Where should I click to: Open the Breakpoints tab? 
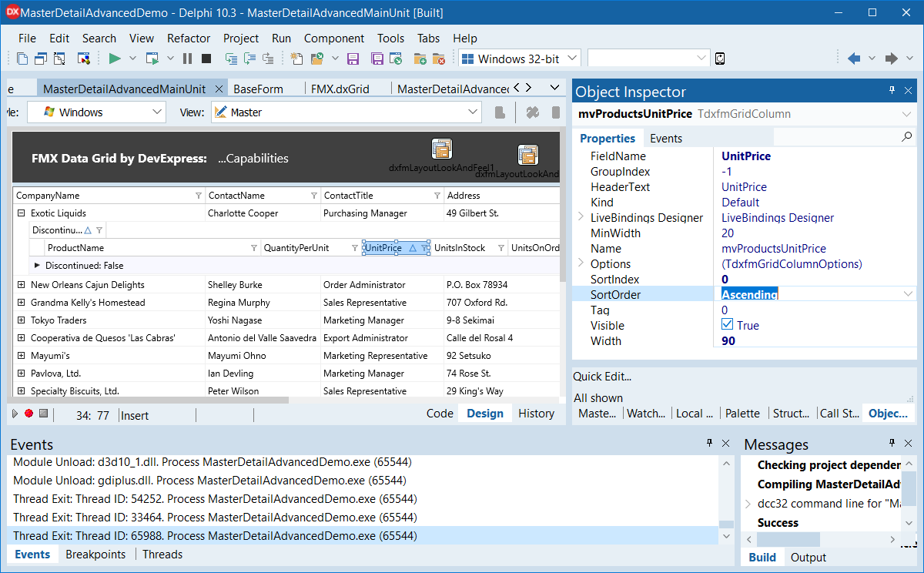95,555
